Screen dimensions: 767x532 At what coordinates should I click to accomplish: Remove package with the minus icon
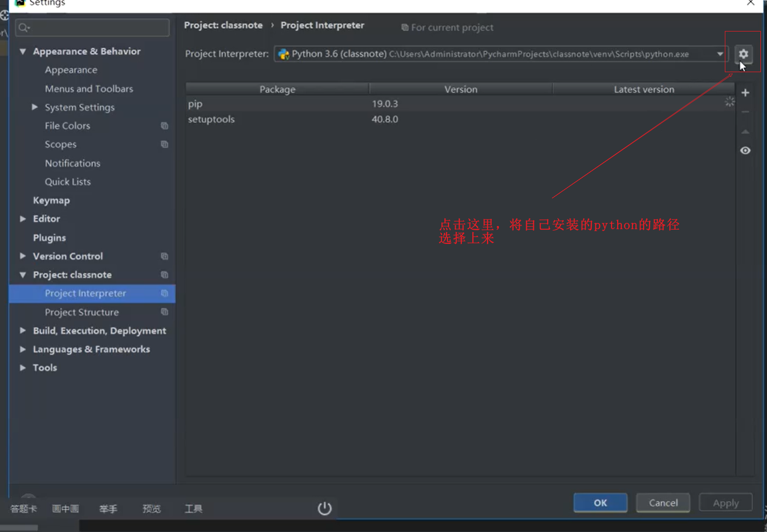point(745,112)
